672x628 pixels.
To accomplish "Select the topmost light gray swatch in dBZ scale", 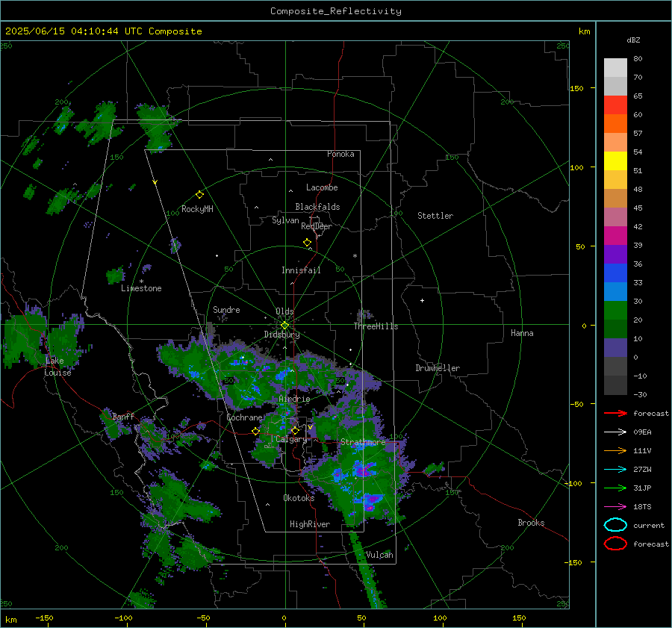I will tap(615, 68).
